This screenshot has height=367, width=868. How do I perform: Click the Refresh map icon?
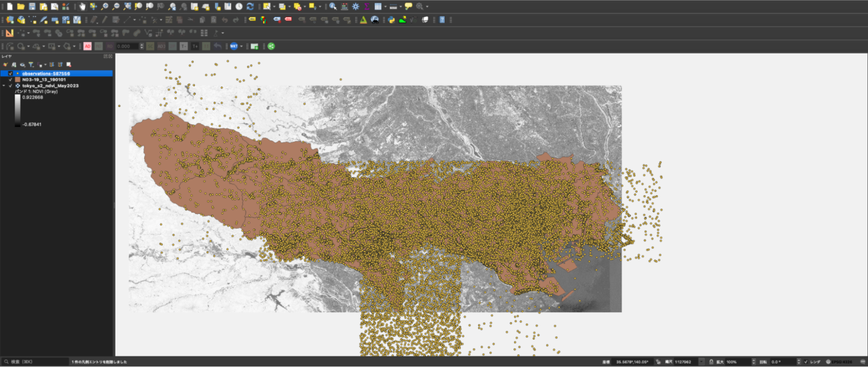pyautogui.click(x=250, y=6)
